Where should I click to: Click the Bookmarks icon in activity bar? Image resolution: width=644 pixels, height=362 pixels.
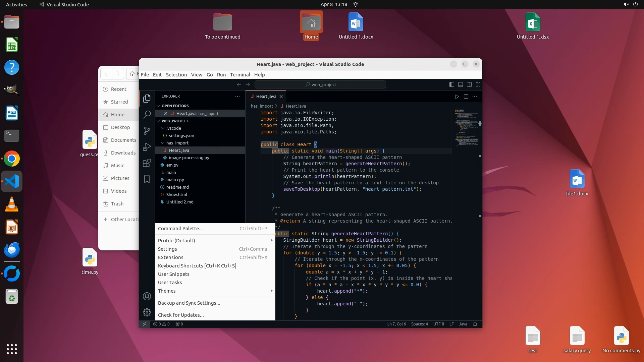click(x=147, y=179)
